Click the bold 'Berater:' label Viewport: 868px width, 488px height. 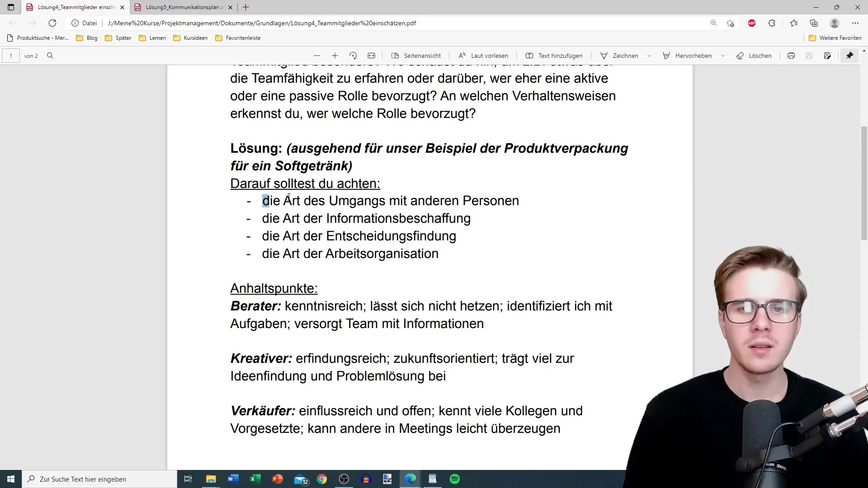[x=256, y=306]
